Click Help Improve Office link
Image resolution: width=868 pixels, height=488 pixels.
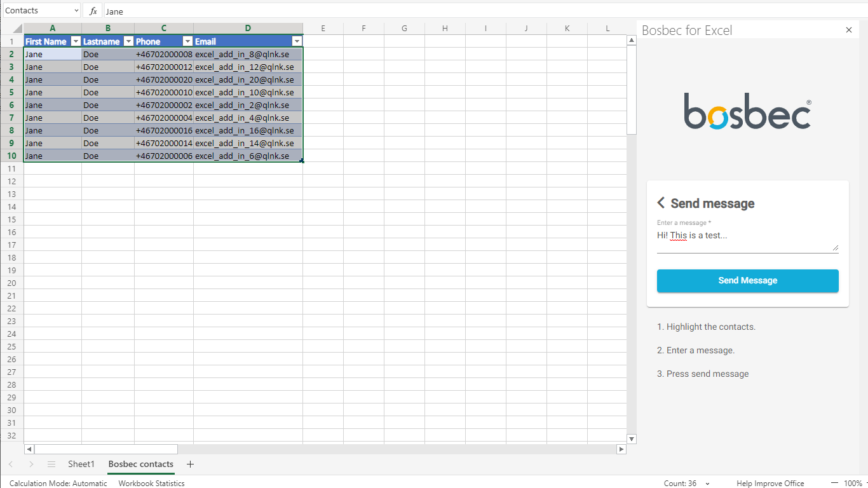(x=770, y=484)
